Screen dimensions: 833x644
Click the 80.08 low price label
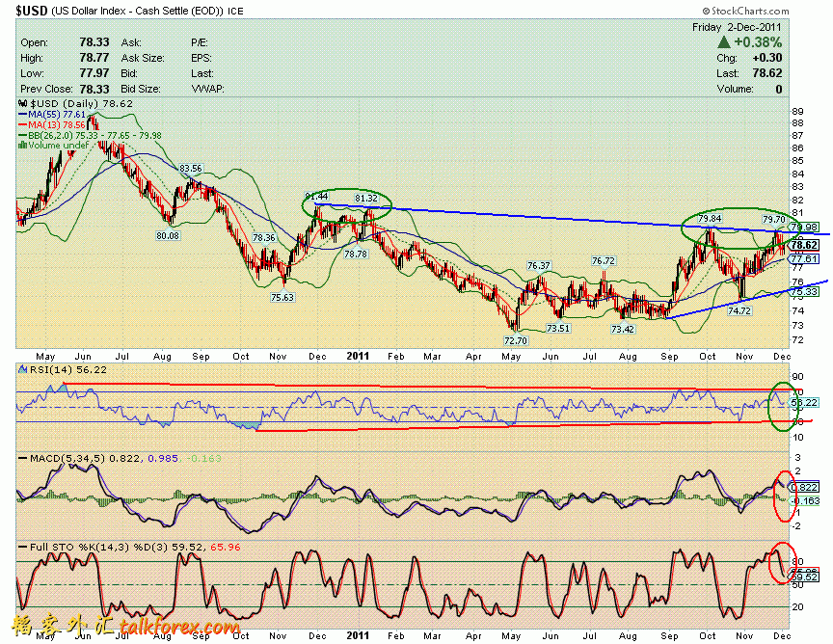[x=168, y=235]
